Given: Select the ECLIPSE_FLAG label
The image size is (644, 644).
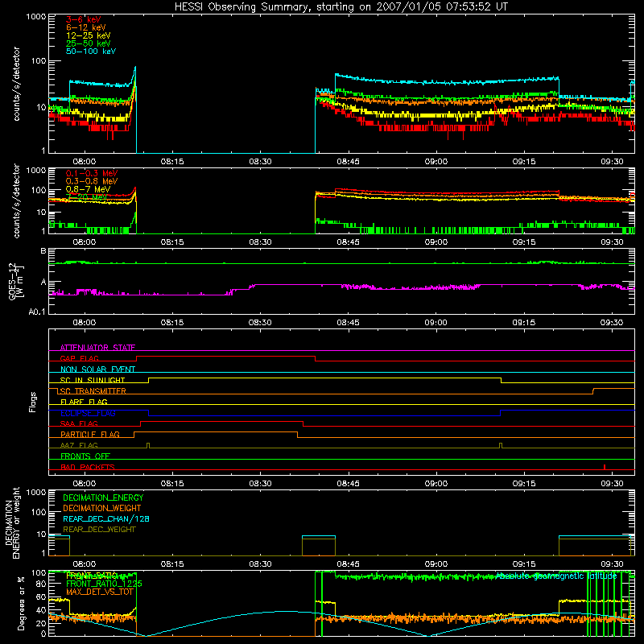Looking at the screenshot, I should pos(88,413).
